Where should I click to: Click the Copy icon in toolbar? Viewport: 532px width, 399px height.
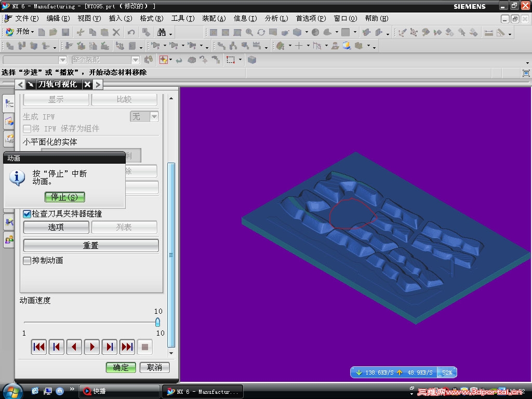click(x=92, y=32)
